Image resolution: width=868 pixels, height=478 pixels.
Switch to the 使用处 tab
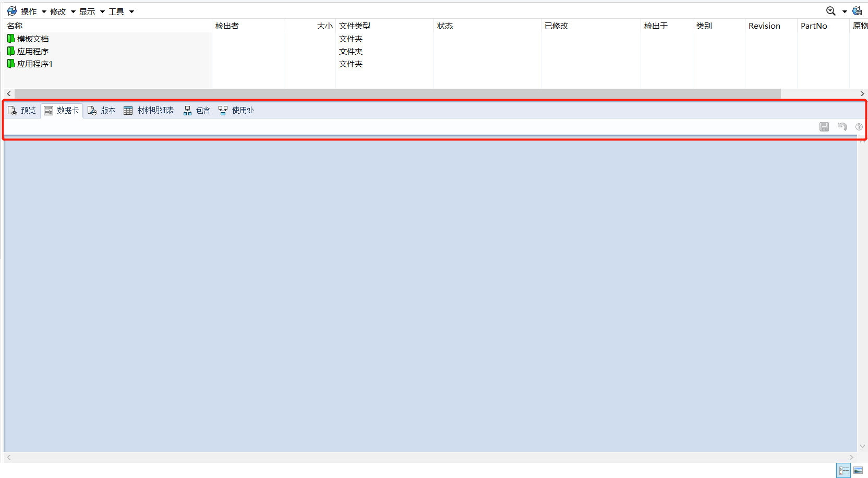pyautogui.click(x=236, y=110)
